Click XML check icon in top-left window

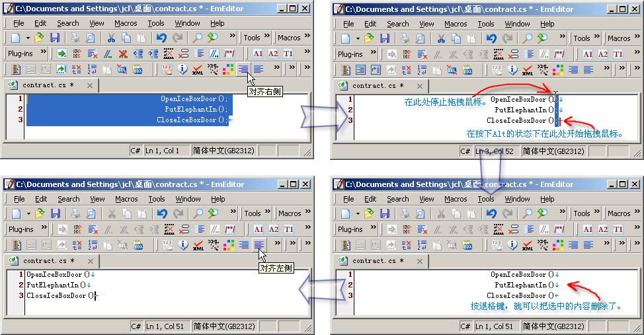click(198, 69)
